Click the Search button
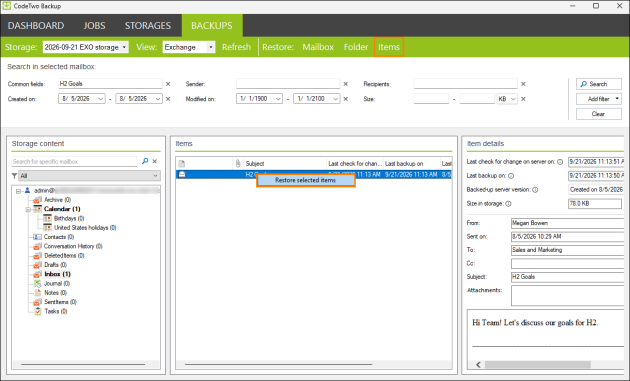This screenshot has width=630, height=381. [x=599, y=84]
